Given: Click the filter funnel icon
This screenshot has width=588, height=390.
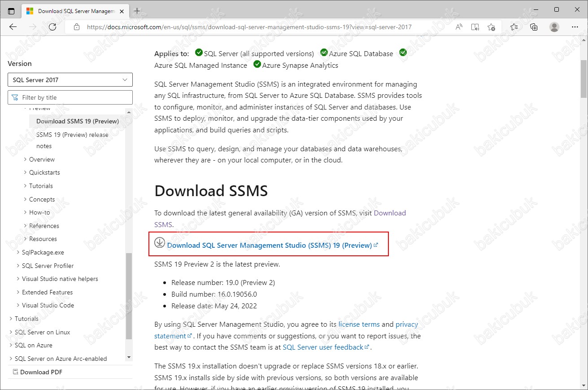Looking at the screenshot, I should 15,97.
